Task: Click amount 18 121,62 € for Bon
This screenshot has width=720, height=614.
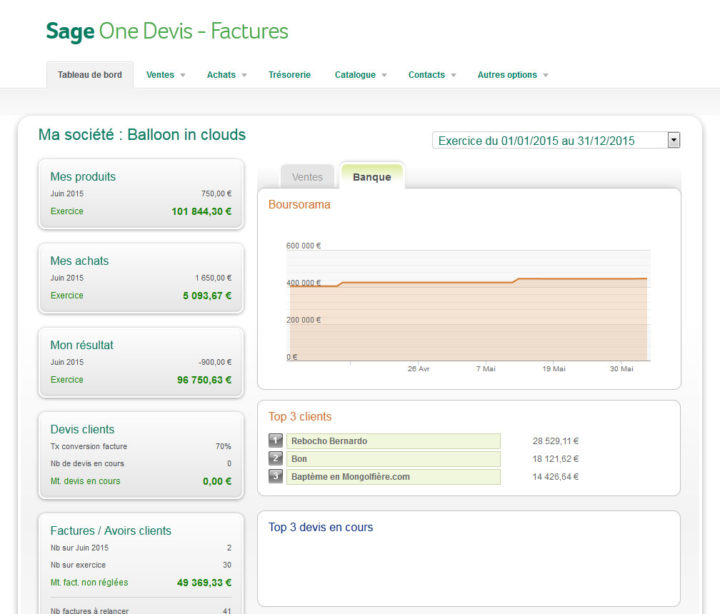Action: click(x=556, y=459)
